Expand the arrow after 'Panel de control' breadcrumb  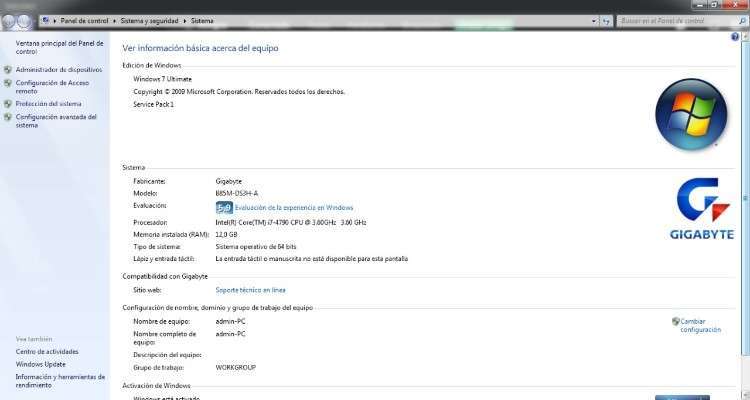pos(116,20)
